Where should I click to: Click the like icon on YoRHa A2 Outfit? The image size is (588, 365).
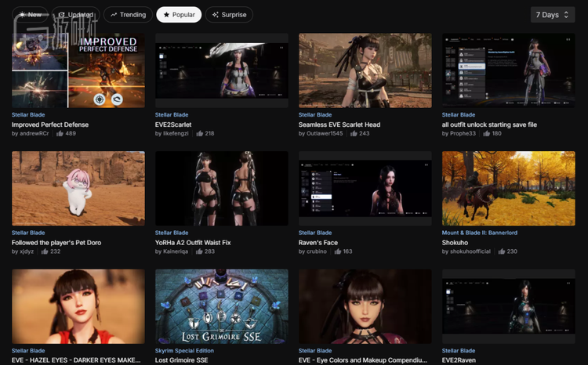click(199, 251)
